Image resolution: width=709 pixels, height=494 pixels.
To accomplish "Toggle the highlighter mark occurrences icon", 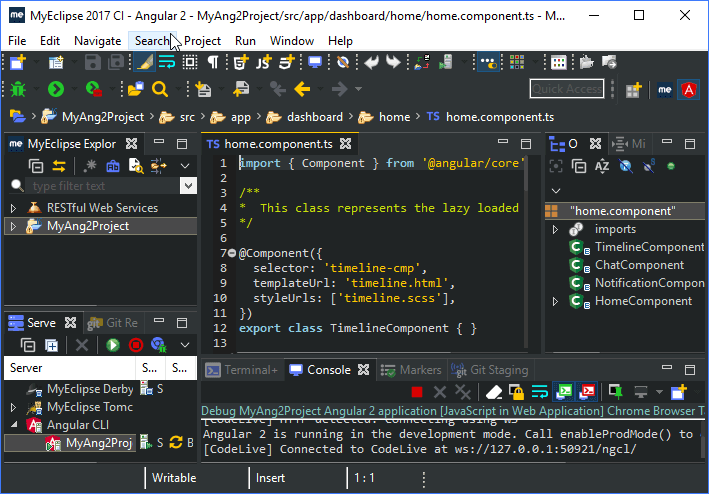I will [x=145, y=62].
